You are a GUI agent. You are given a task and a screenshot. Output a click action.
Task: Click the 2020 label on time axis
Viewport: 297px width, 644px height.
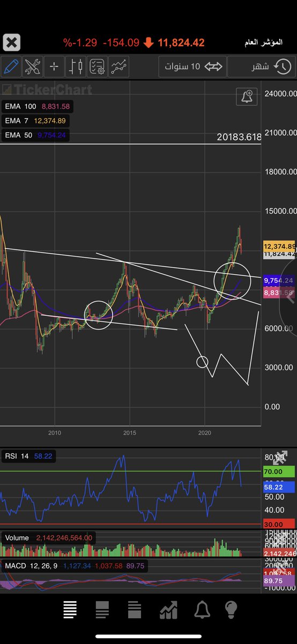click(x=204, y=433)
